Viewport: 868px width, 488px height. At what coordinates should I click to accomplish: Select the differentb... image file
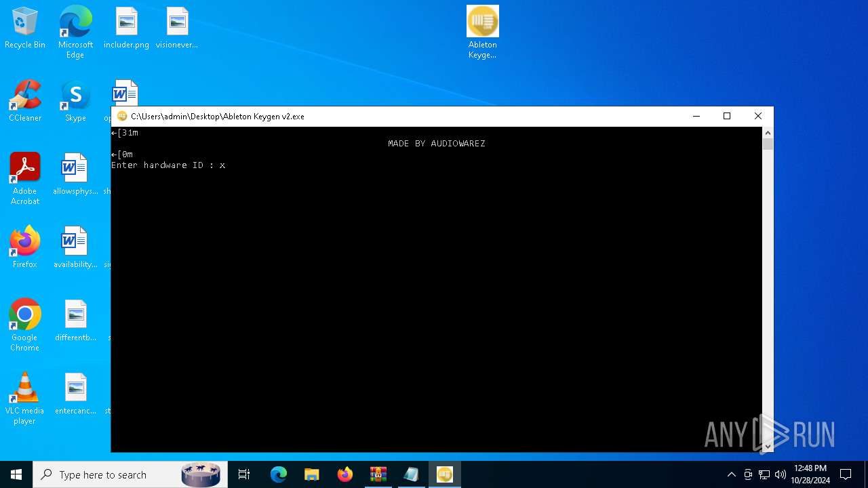[75, 321]
